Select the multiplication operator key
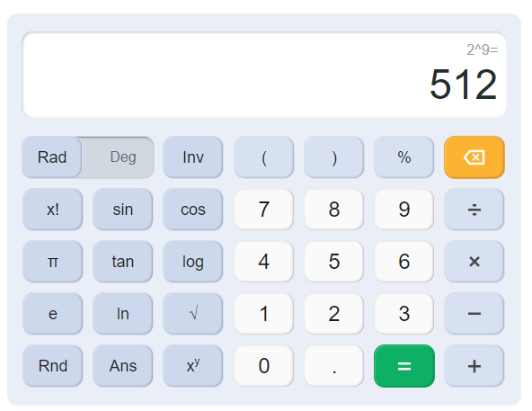 point(474,262)
